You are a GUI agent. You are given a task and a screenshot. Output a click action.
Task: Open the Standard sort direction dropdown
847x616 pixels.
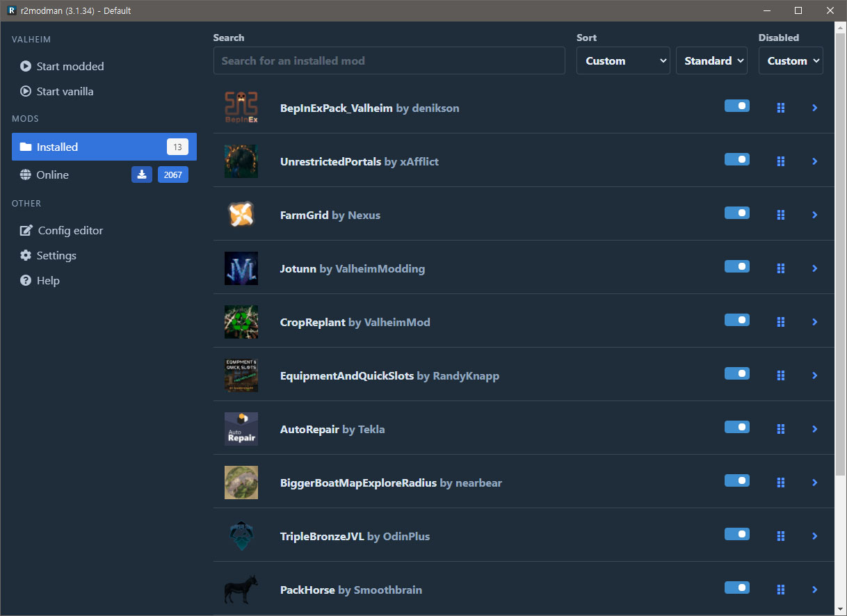711,60
